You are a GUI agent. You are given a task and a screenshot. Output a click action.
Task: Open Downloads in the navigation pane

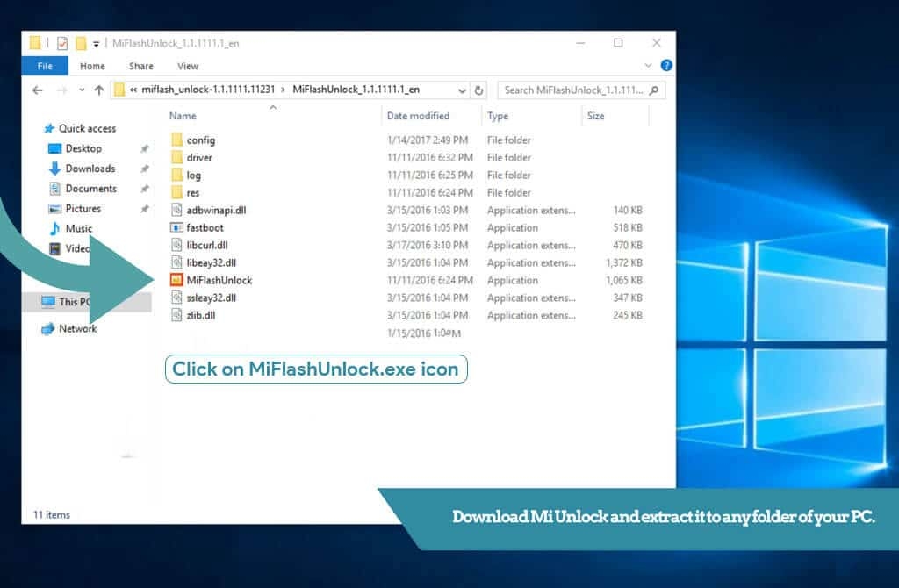click(90, 169)
